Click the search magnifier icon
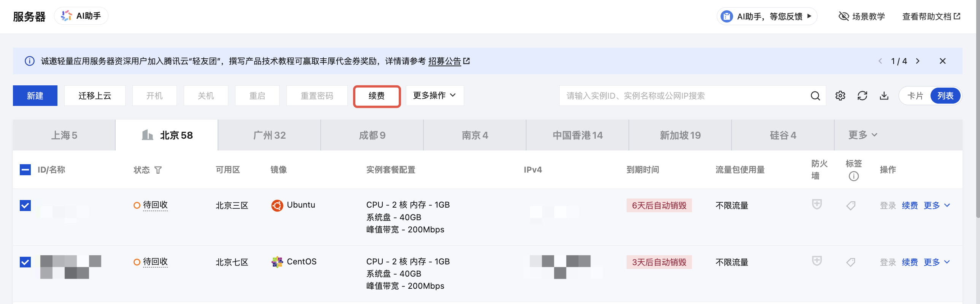The width and height of the screenshot is (980, 304). click(815, 96)
